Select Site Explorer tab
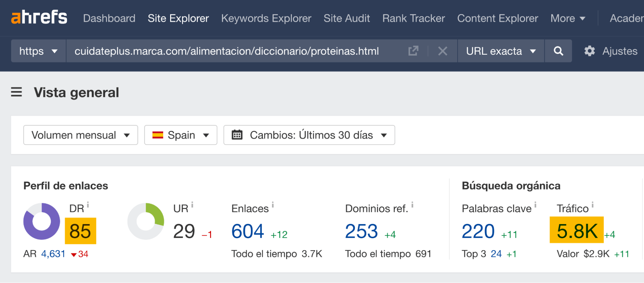The image size is (644, 283). point(178,18)
